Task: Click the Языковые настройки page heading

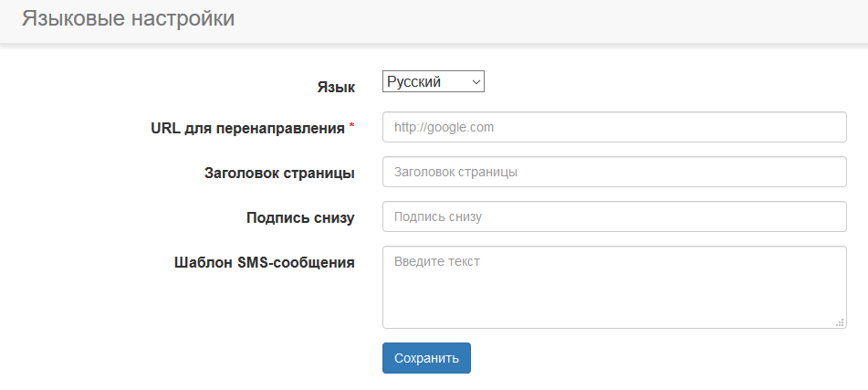Action: coord(128,18)
